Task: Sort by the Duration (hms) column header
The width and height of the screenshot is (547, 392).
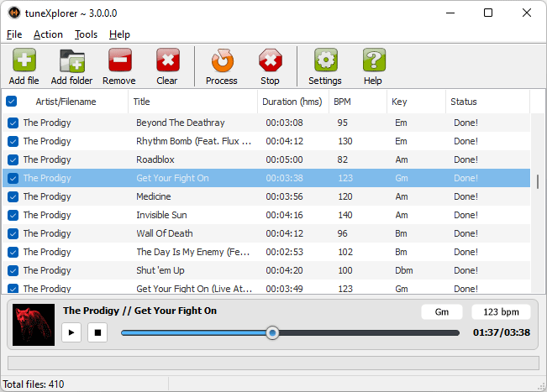Action: pyautogui.click(x=292, y=102)
